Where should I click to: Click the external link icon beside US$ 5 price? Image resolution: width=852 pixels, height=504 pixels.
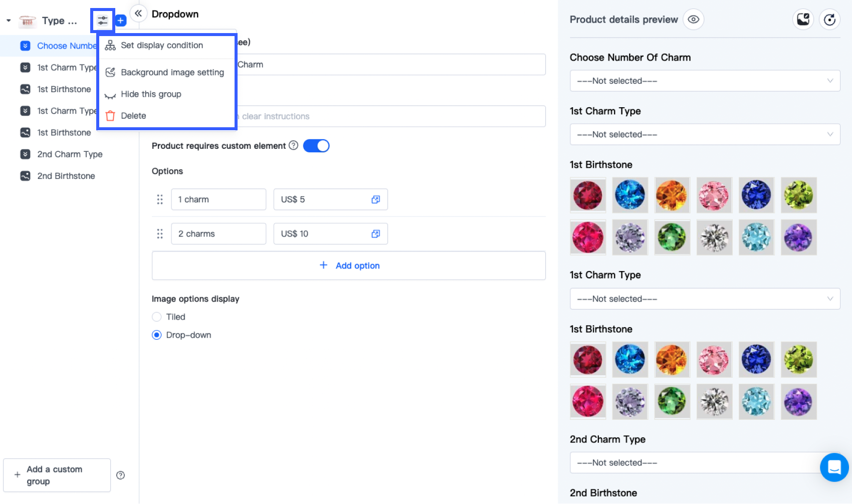[375, 199]
